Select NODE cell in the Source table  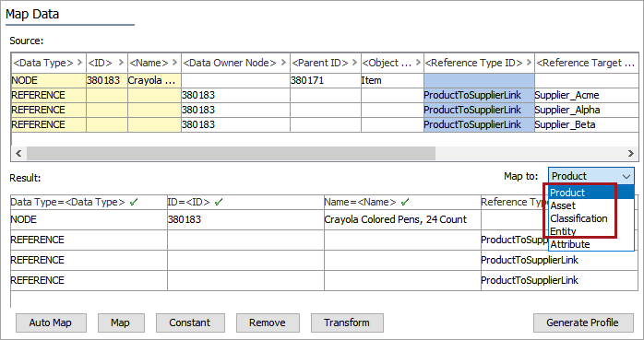(49, 80)
